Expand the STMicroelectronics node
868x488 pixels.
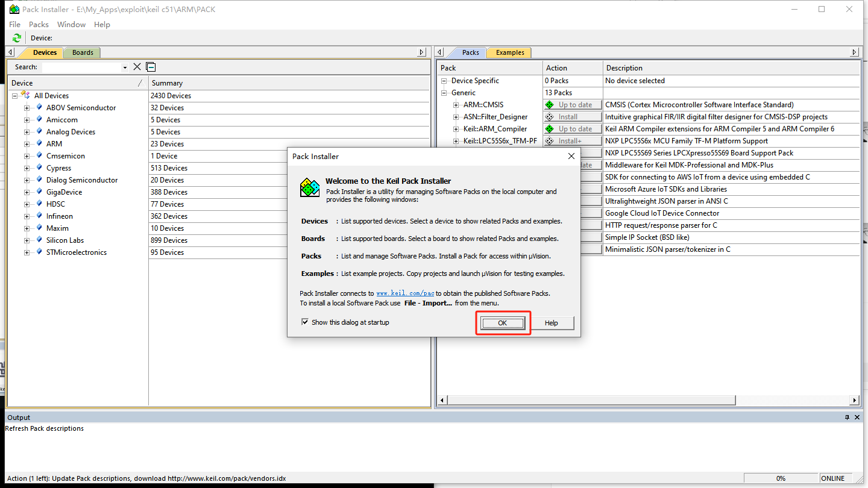[x=27, y=252]
